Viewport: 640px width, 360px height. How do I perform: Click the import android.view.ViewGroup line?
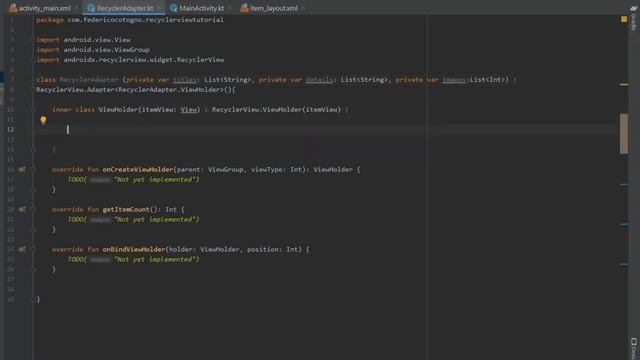(93, 50)
